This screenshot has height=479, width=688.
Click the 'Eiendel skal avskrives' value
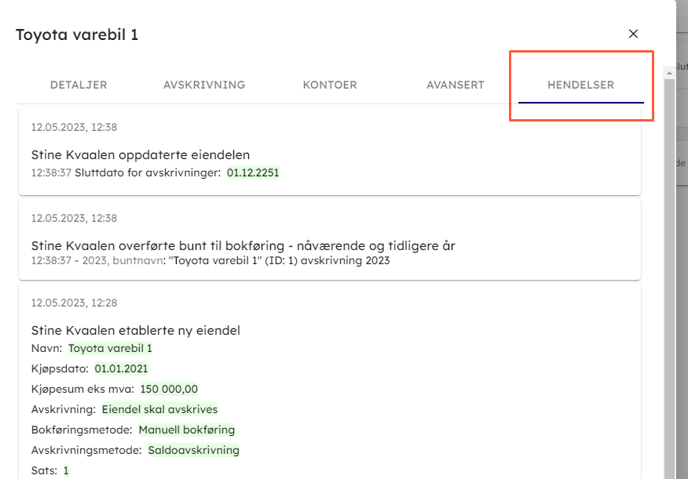[159, 409]
